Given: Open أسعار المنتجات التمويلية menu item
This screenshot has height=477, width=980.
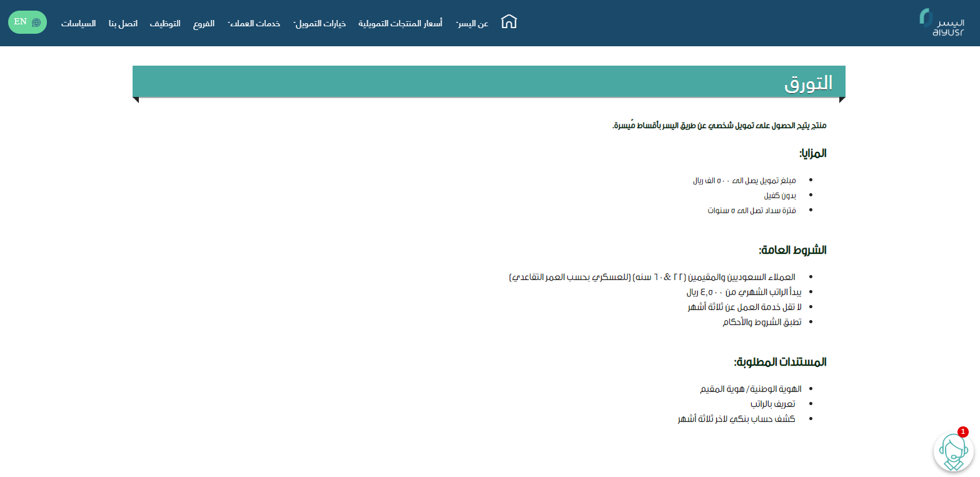Looking at the screenshot, I should 400,24.
